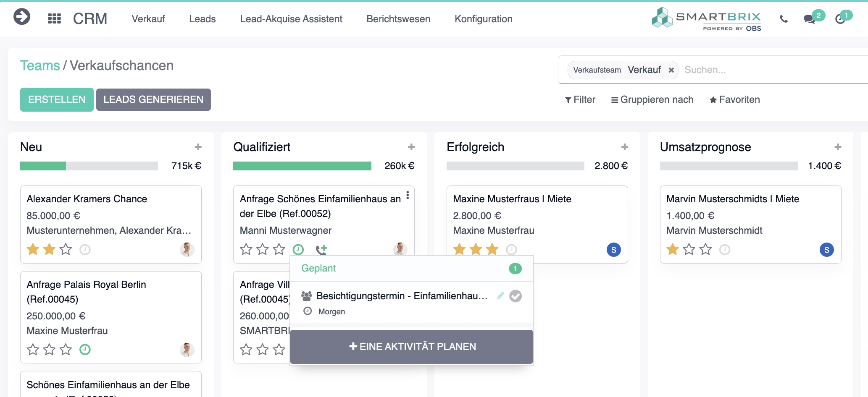Open the phone call icon in header
Image resolution: width=868 pixels, height=397 pixels.
click(784, 19)
